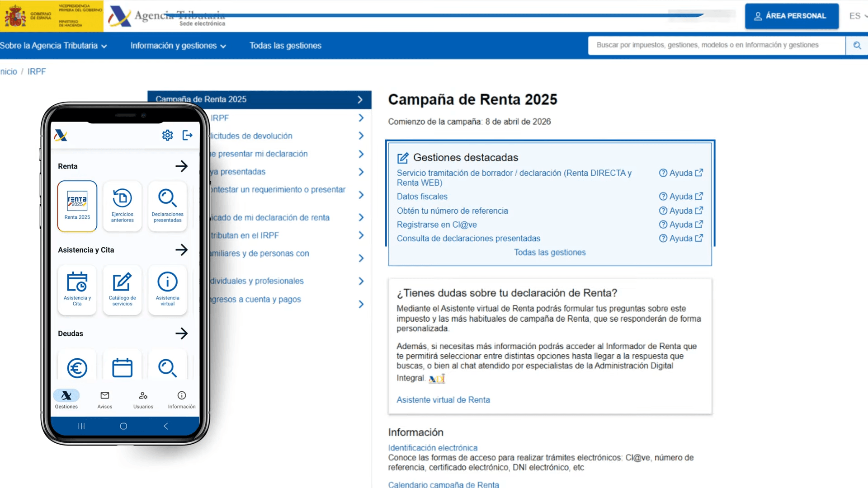Click the Asistente virtual de Renta link
This screenshot has height=488, width=868.
pos(443,399)
